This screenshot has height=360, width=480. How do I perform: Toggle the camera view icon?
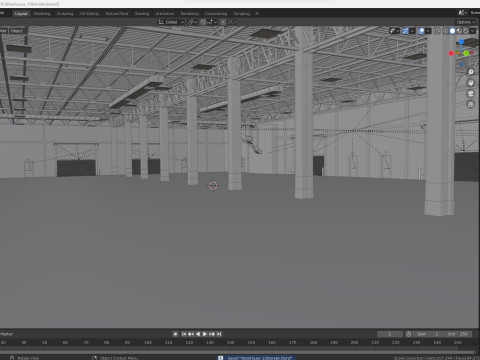coord(471,94)
